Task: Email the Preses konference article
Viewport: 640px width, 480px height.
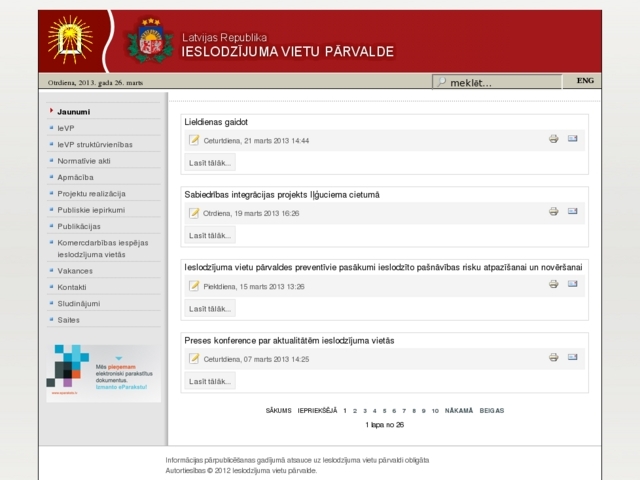Action: coord(573,357)
